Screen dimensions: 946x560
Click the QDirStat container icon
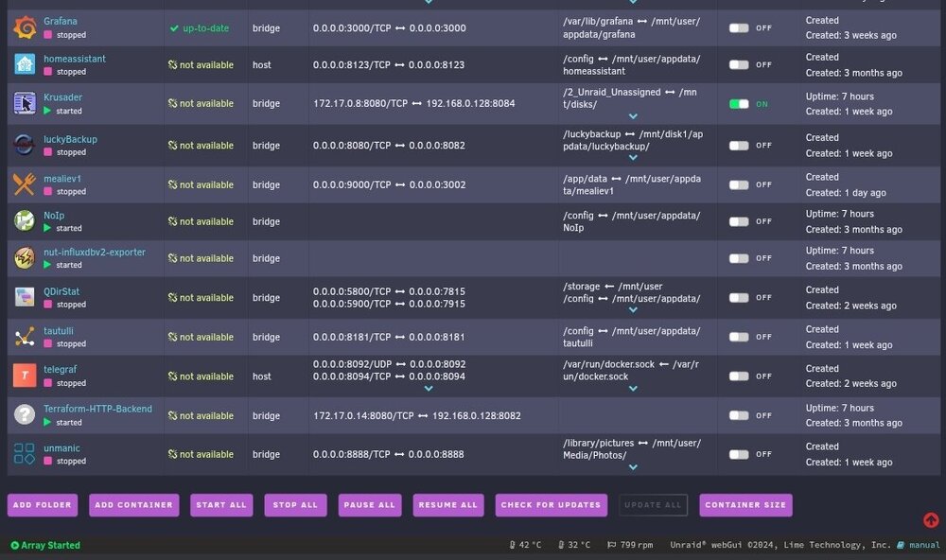25,297
